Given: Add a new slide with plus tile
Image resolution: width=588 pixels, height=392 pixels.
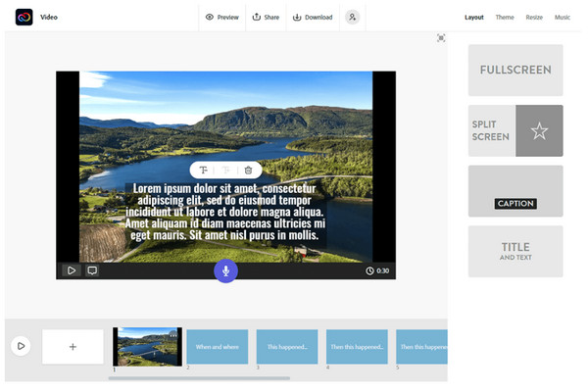Looking at the screenshot, I should (x=73, y=347).
